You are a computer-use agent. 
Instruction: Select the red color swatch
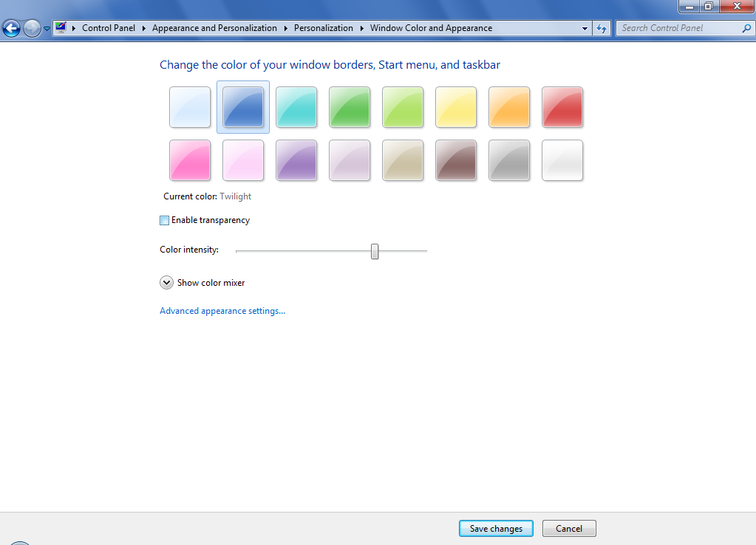pos(562,107)
